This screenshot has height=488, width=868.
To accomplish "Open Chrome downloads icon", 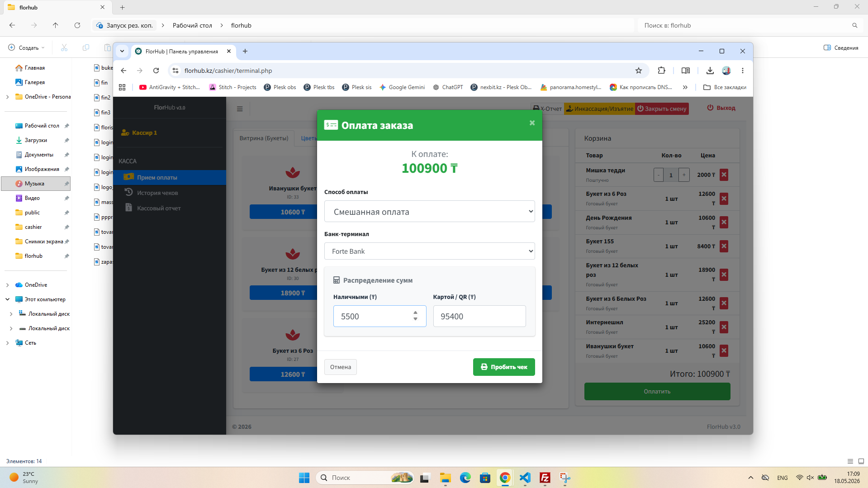I will 710,71.
